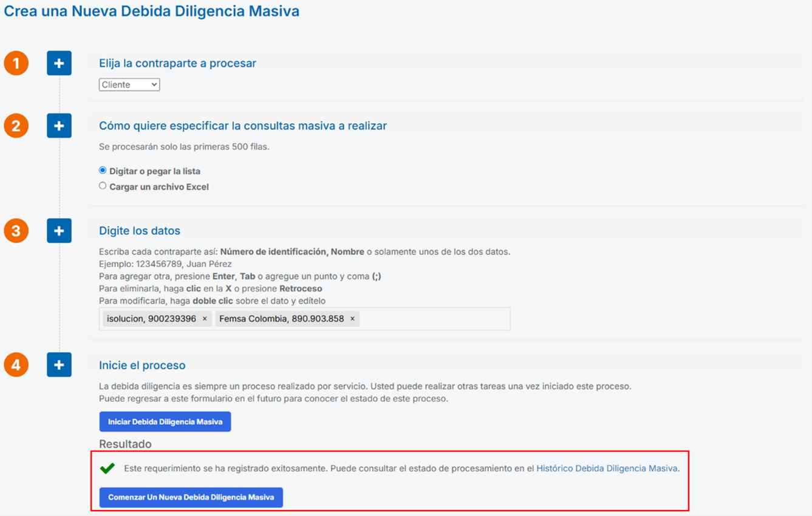Open the 'Histórico Debida Diligencia Masiva' link

[x=606, y=469]
